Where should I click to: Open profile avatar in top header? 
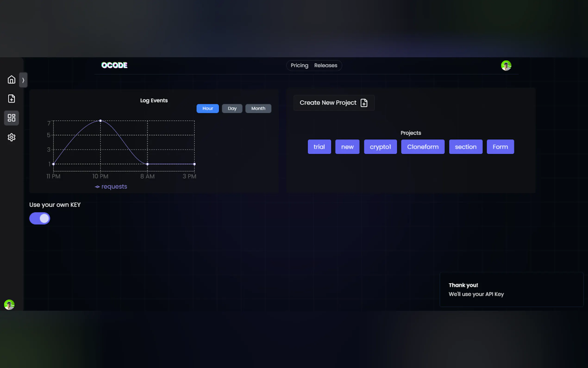[506, 66]
